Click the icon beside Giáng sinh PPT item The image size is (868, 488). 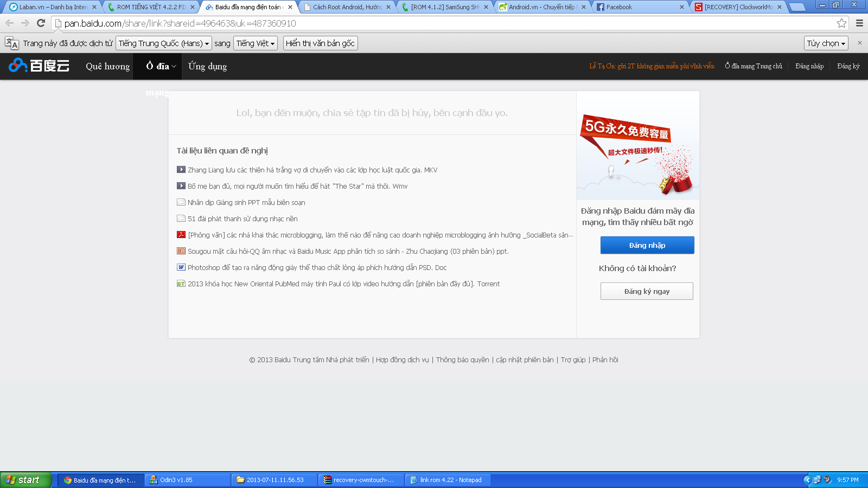click(x=181, y=202)
